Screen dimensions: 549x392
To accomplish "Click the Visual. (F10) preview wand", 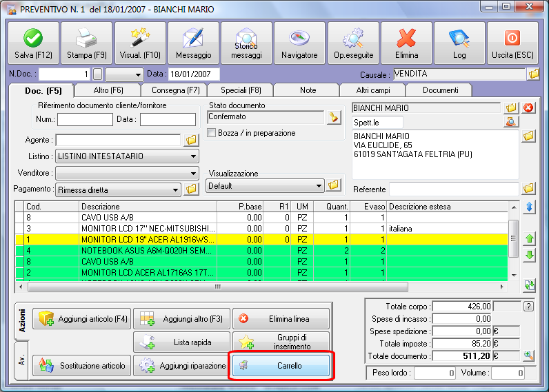I will pyautogui.click(x=140, y=43).
